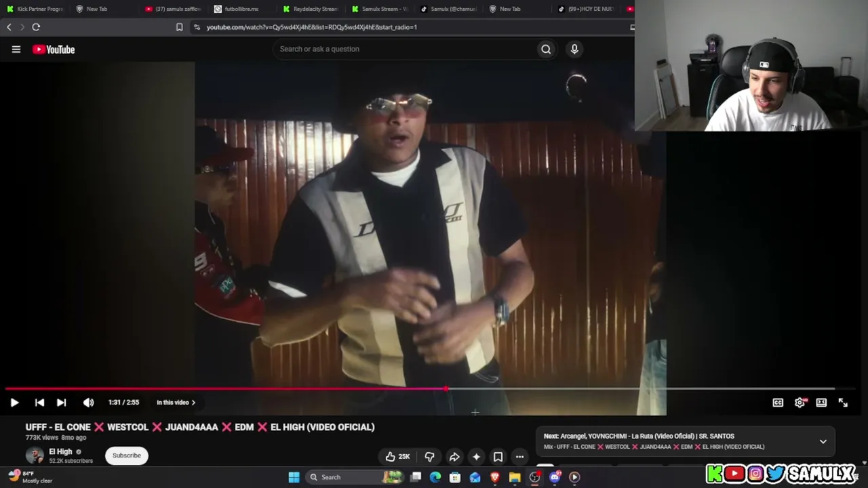Click the '1:31 / 2:55' time display

(x=123, y=403)
